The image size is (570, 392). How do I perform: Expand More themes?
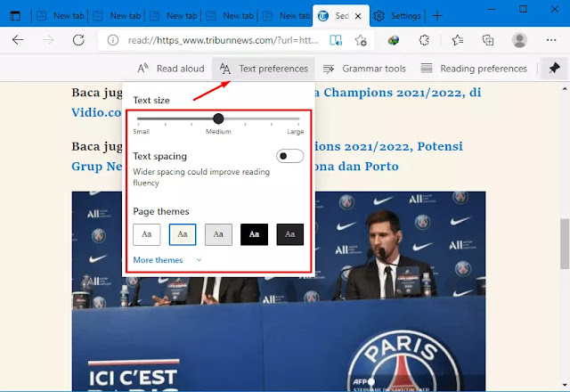pos(167,260)
